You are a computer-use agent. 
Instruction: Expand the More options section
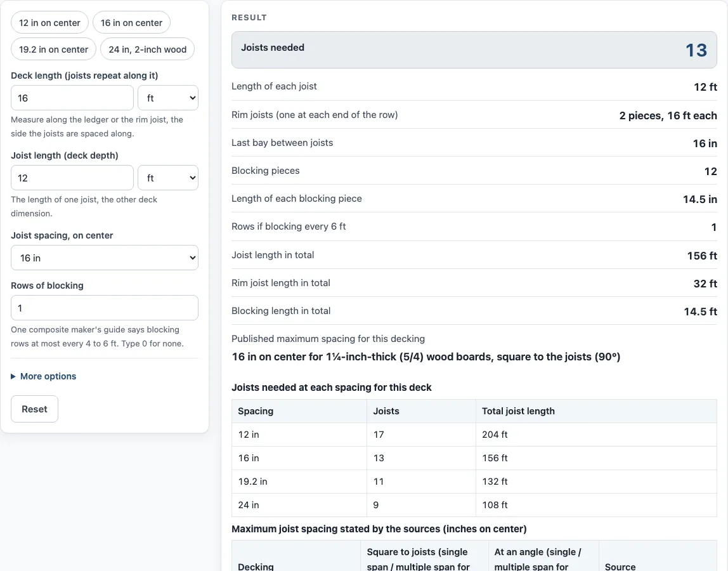coord(44,376)
